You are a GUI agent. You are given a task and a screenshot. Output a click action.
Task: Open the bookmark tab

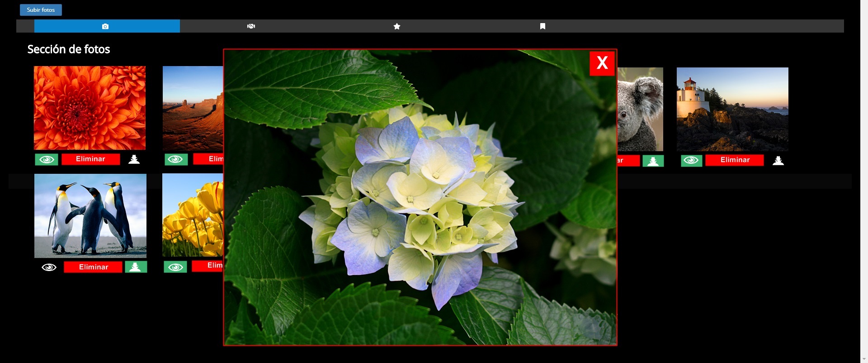coord(542,26)
